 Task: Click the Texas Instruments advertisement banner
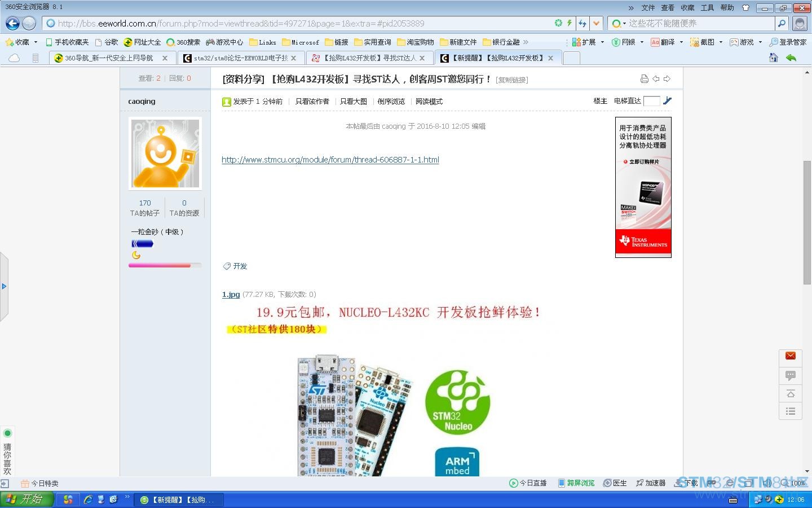point(643,187)
